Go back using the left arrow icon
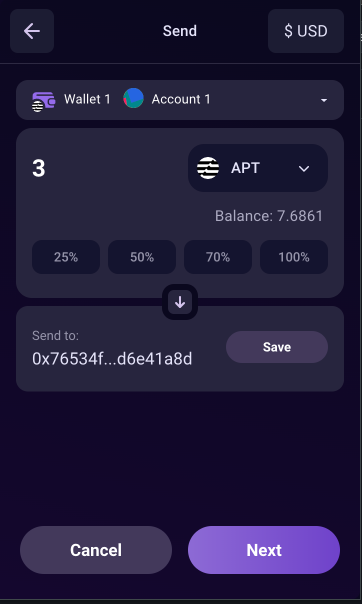This screenshot has height=604, width=362. (x=32, y=31)
